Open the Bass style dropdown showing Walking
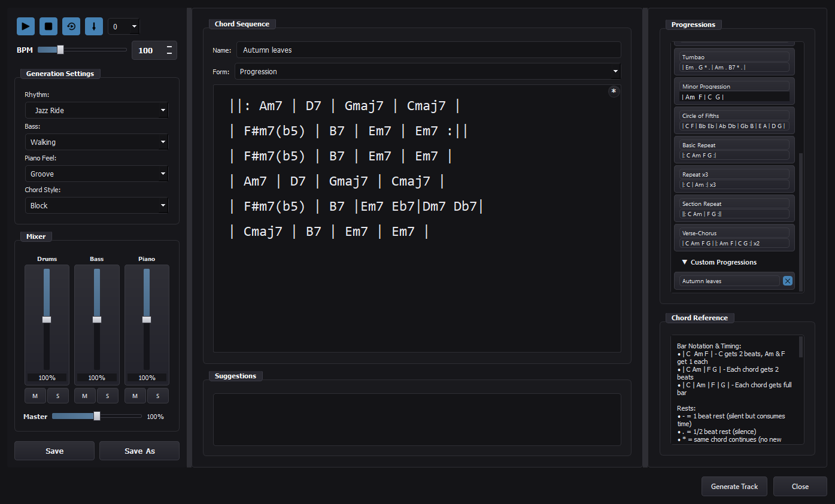Viewport: 835px width, 504px height. 96,142
